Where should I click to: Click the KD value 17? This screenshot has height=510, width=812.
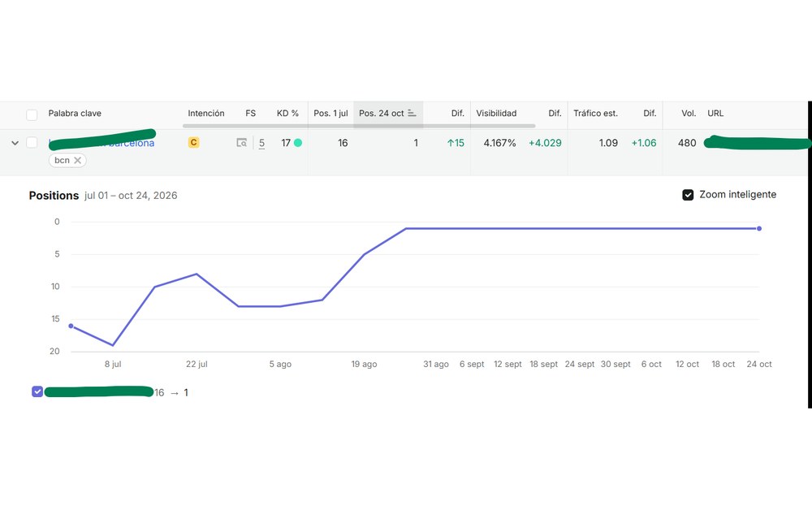[286, 143]
